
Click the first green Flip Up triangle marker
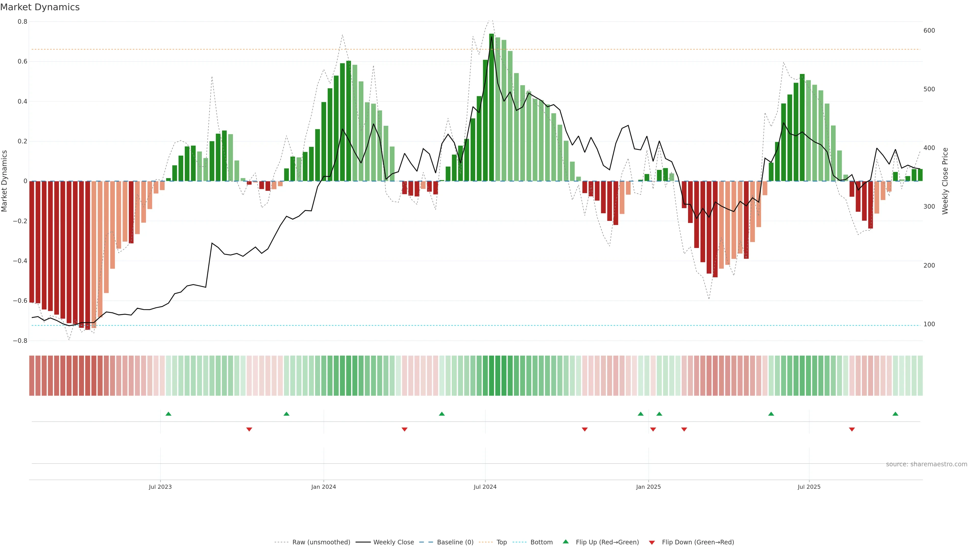(168, 414)
